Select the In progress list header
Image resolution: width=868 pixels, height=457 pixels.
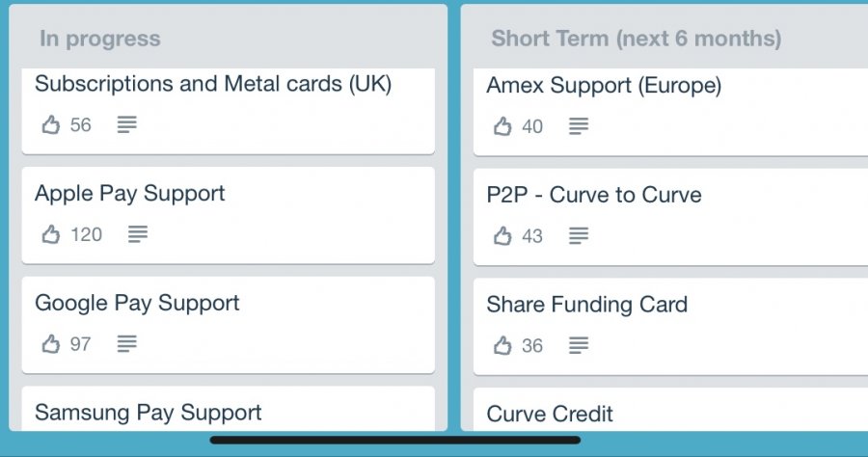click(100, 40)
